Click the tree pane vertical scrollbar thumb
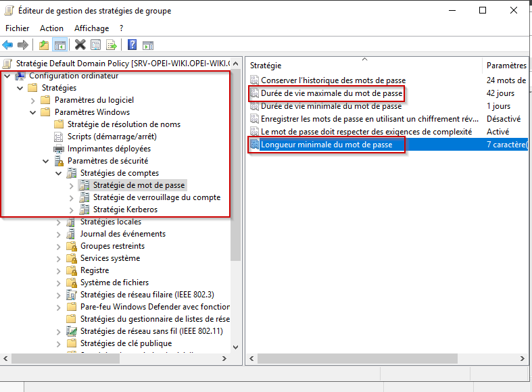532x392 pixels. pyautogui.click(x=235, y=166)
